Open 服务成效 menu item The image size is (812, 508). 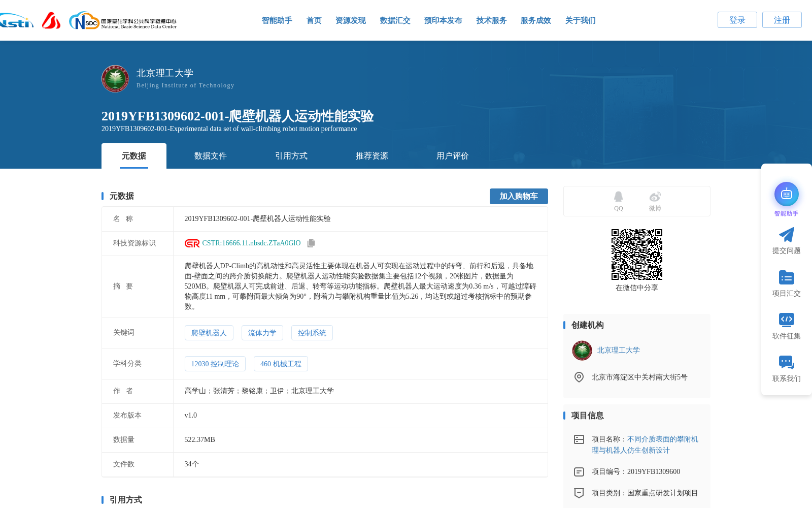click(536, 20)
